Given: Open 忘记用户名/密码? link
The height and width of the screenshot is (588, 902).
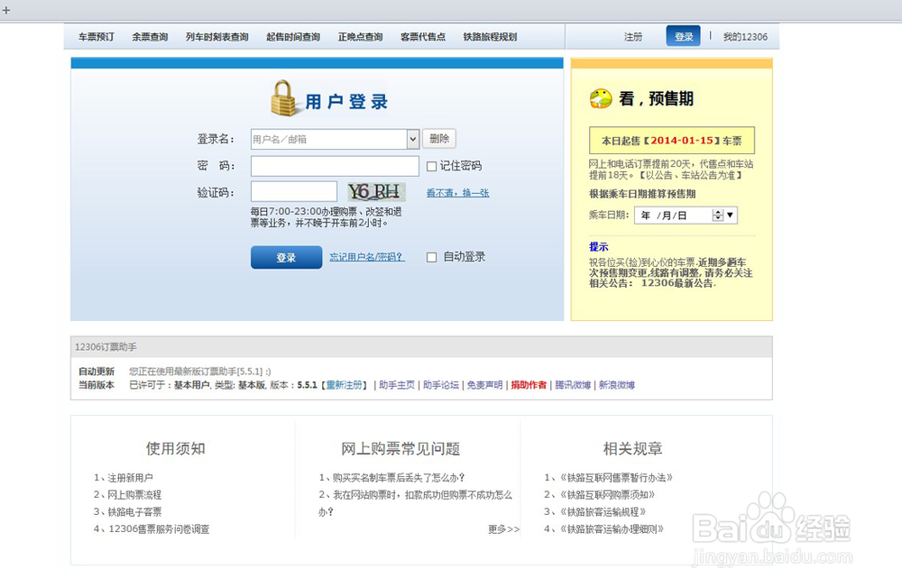Looking at the screenshot, I should click(x=367, y=257).
